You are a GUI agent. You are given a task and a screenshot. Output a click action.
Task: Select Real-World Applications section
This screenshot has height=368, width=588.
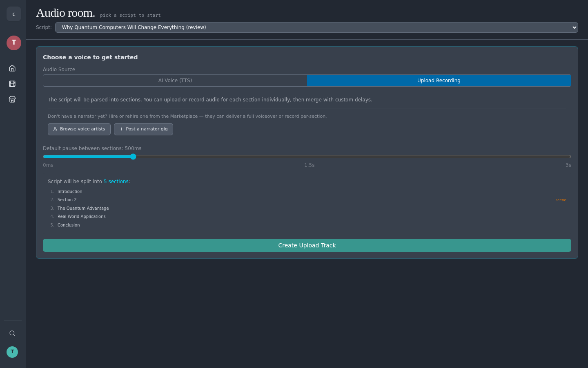[x=307, y=217]
